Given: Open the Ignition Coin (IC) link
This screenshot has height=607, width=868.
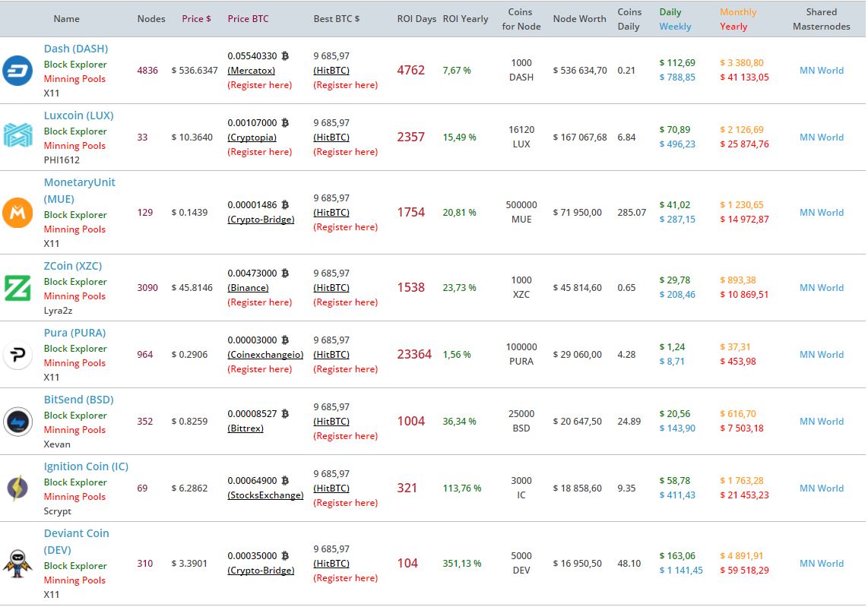Looking at the screenshot, I should (86, 466).
